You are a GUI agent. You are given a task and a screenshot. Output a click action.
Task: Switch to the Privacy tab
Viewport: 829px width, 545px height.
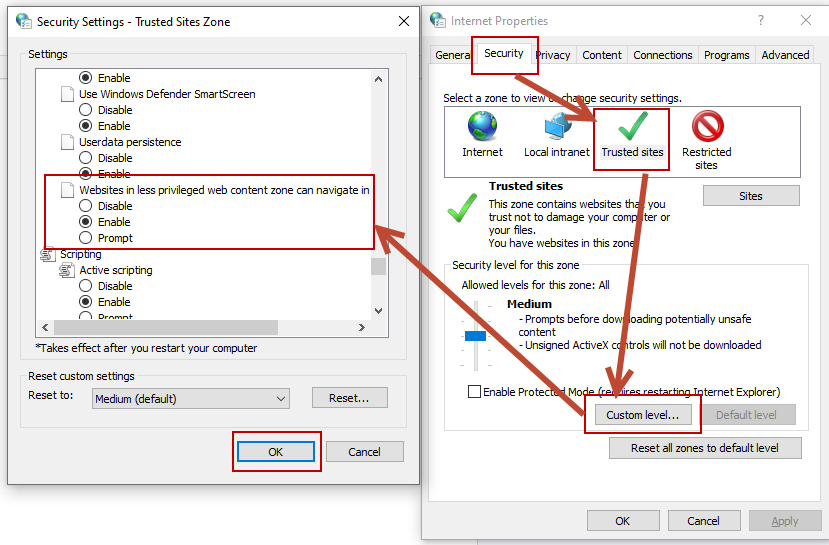pos(553,55)
